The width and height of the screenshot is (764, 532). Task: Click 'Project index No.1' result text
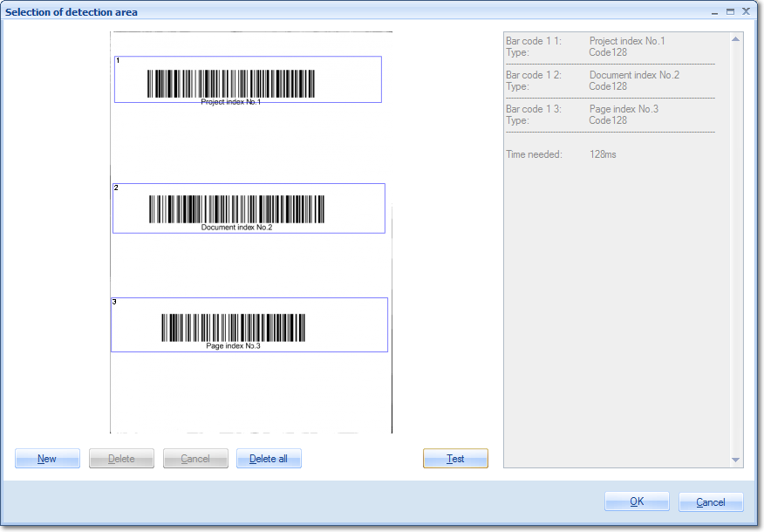coord(627,41)
